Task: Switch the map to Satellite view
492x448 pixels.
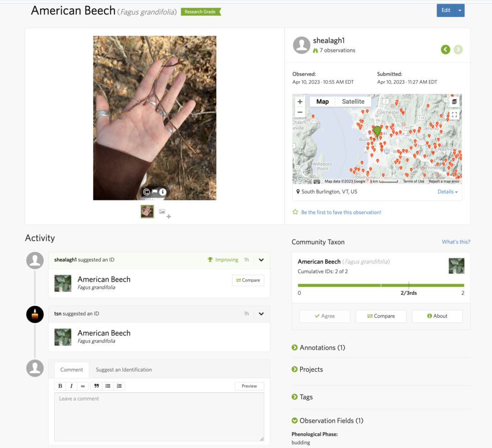Action: (x=353, y=101)
